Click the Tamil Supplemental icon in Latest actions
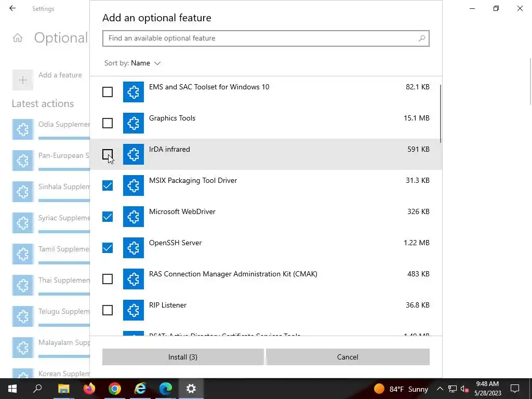The width and height of the screenshot is (532, 399). (x=23, y=254)
